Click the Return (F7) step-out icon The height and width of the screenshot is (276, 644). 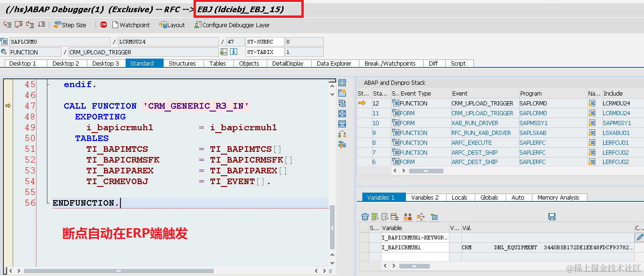pyautogui.click(x=30, y=25)
